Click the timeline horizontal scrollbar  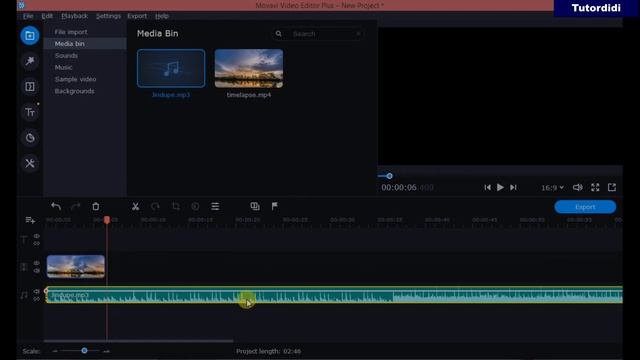click(x=139, y=341)
